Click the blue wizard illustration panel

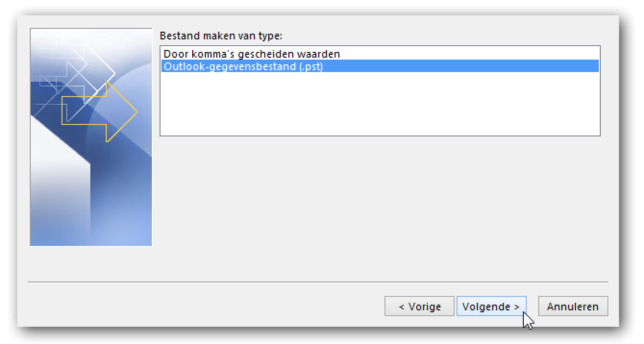[x=91, y=137]
